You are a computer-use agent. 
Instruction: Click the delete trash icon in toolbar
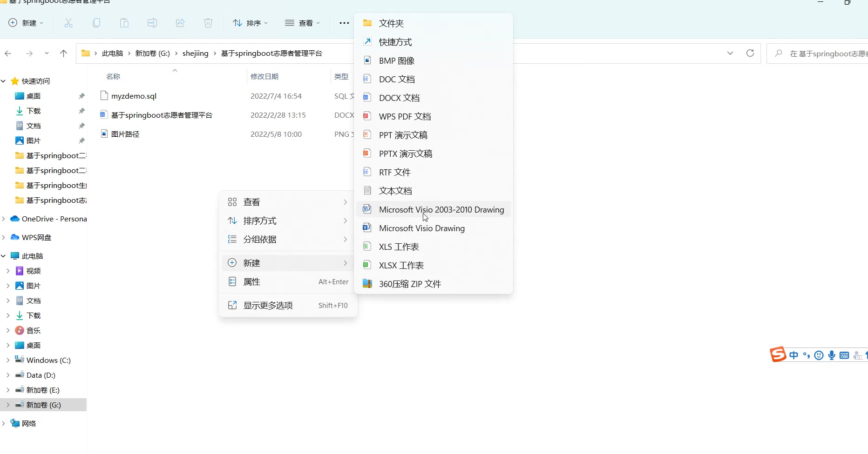click(208, 23)
